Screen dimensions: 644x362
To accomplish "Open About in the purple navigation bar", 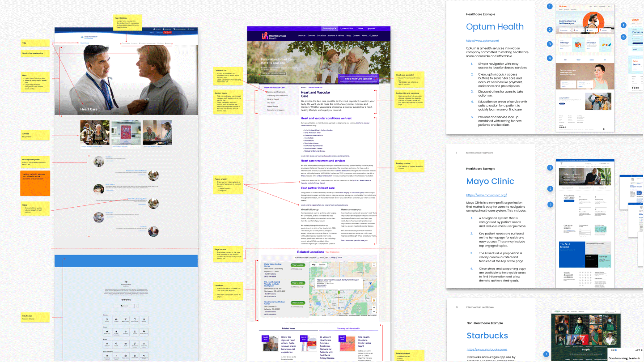I will pyautogui.click(x=364, y=35).
